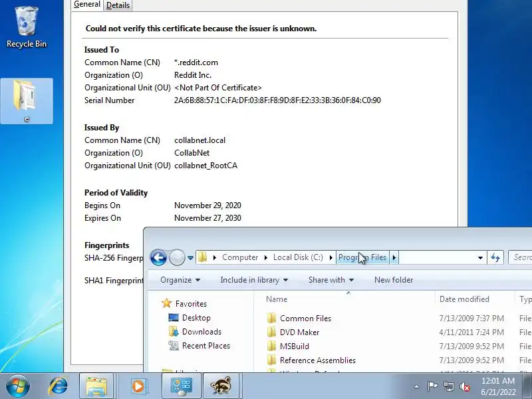Select the Common Files folder
This screenshot has width=532, height=399.
coord(305,319)
